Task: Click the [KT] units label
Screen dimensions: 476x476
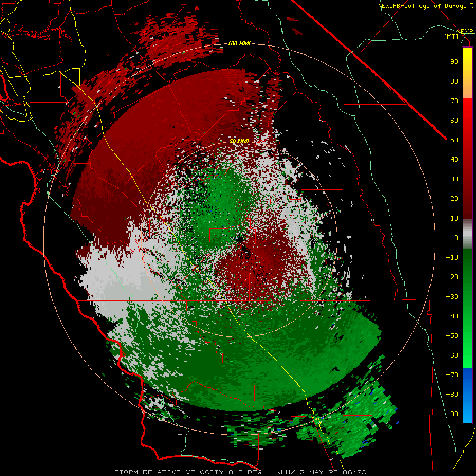Action: (x=451, y=36)
